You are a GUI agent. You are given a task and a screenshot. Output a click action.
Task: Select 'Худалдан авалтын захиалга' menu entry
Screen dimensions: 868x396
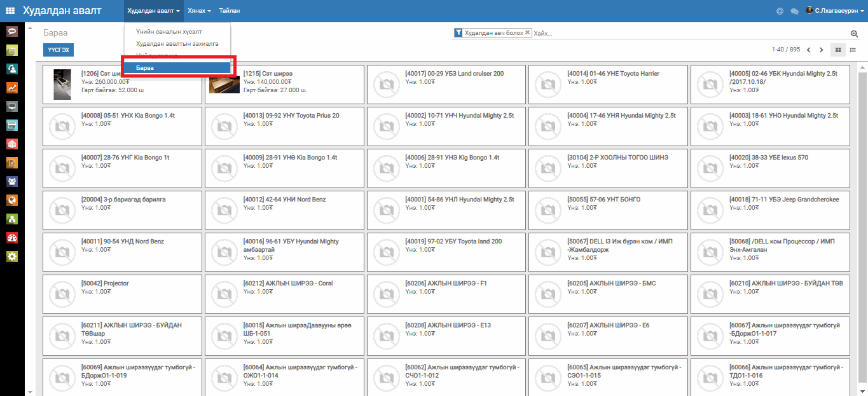point(177,44)
